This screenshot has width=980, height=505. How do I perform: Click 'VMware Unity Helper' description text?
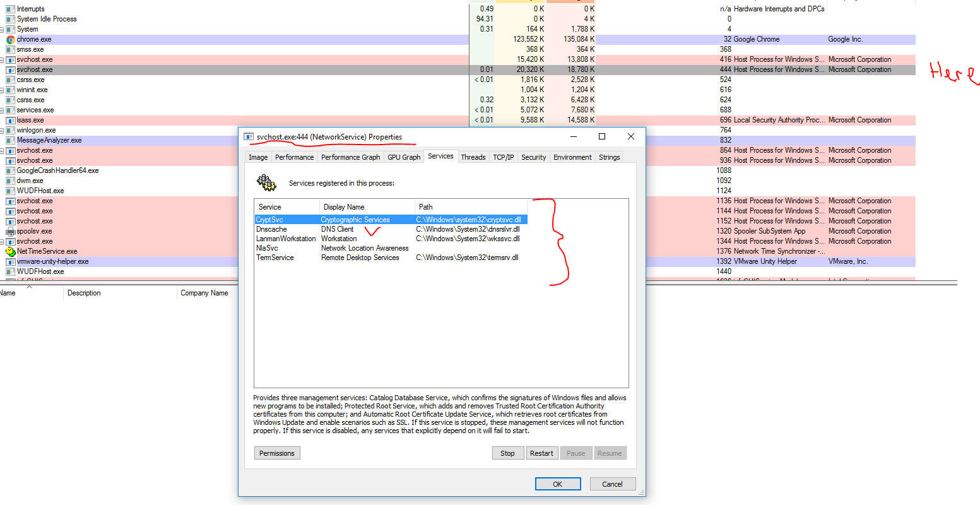click(x=765, y=261)
